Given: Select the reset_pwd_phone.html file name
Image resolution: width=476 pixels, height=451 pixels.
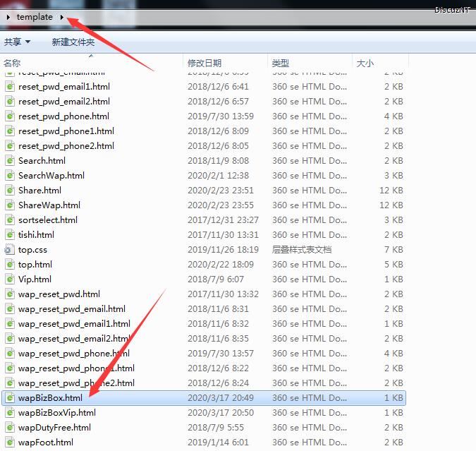Looking at the screenshot, I should tap(63, 116).
